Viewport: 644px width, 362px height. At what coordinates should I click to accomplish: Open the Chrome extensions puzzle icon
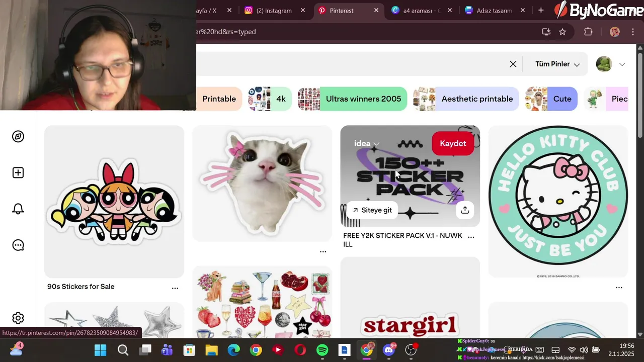(588, 32)
